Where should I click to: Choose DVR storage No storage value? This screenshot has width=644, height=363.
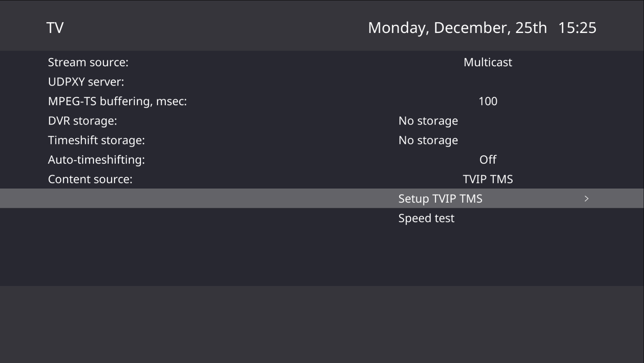(428, 121)
